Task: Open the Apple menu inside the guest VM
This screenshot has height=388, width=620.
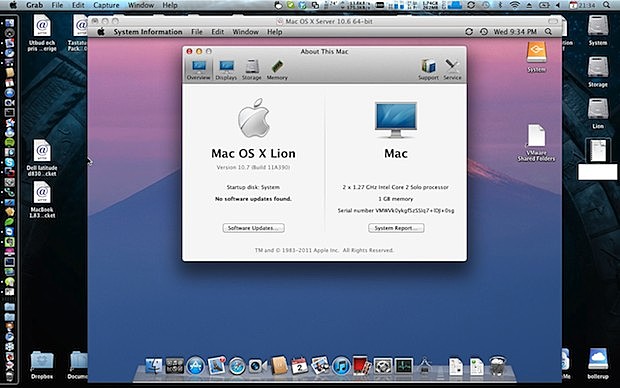Action: click(x=101, y=32)
